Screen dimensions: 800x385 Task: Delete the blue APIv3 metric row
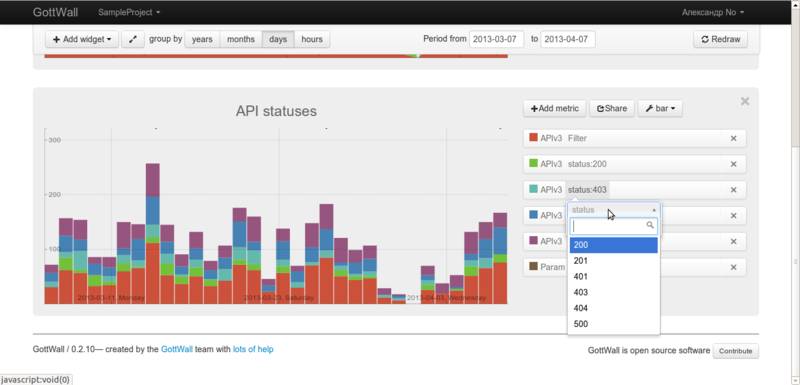pos(733,216)
